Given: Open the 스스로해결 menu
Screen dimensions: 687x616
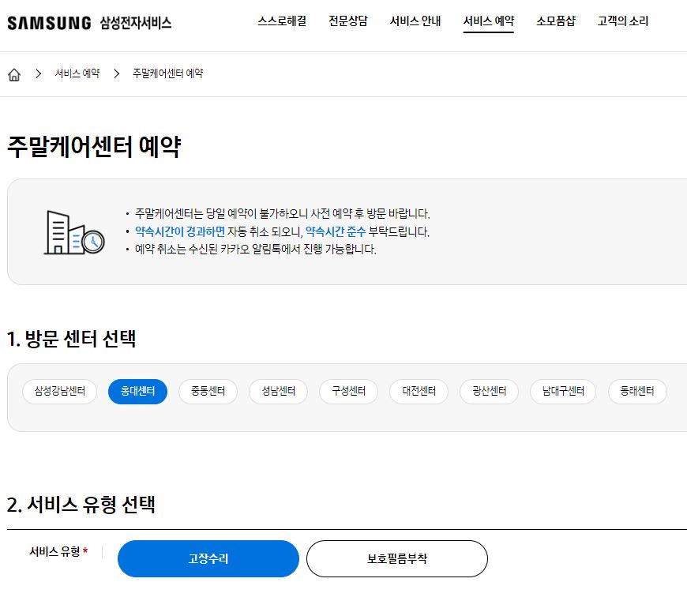Looking at the screenshot, I should 284,21.
